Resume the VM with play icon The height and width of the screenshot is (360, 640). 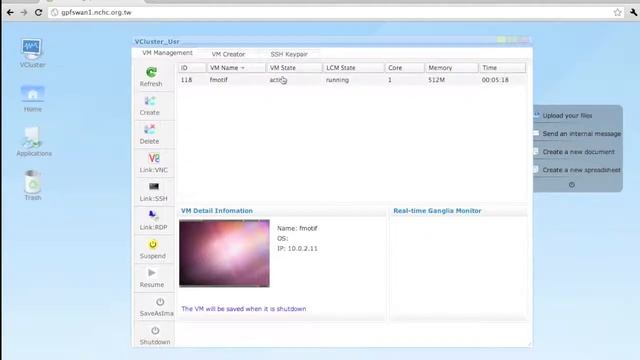(x=152, y=273)
